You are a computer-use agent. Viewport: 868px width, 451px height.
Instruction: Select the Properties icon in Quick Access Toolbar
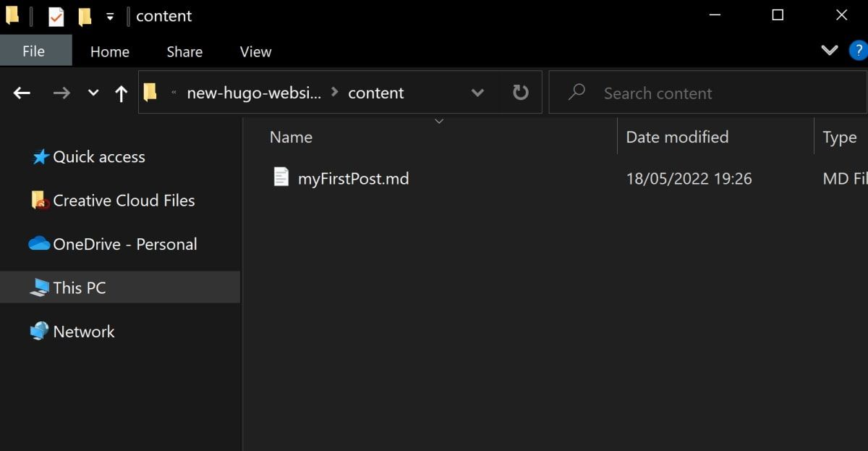coord(56,14)
